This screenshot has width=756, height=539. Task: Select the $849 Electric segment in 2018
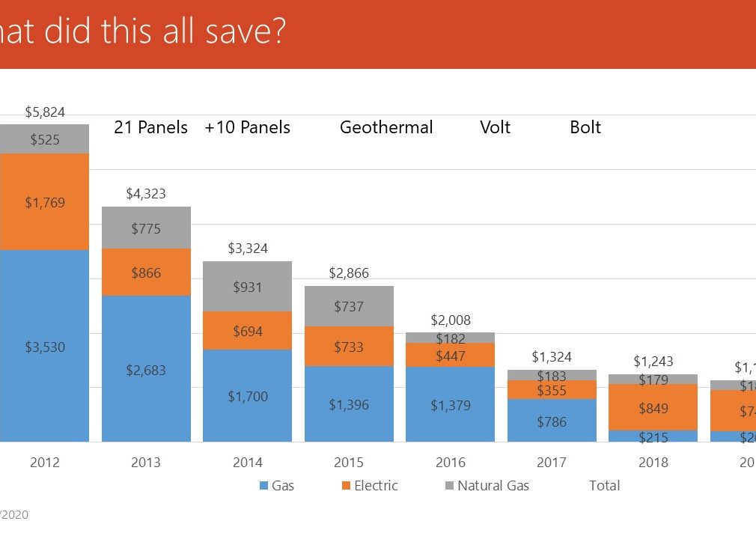(x=653, y=408)
